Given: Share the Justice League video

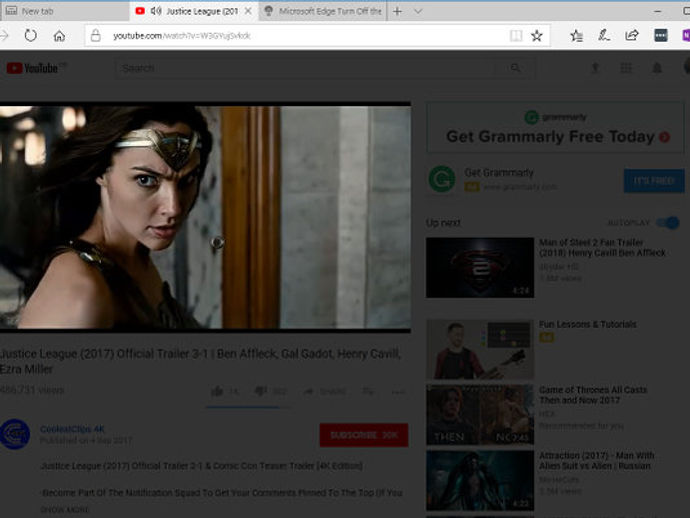Looking at the screenshot, I should coord(324,391).
